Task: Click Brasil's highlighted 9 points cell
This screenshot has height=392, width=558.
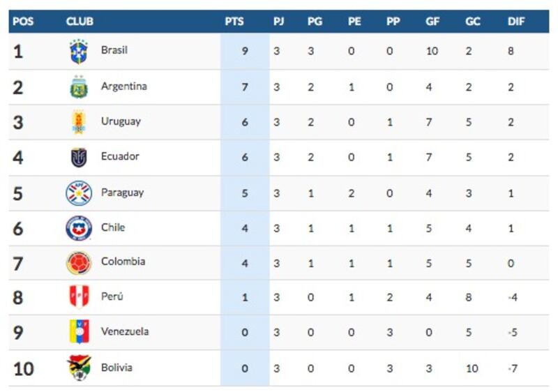Action: coord(245,51)
